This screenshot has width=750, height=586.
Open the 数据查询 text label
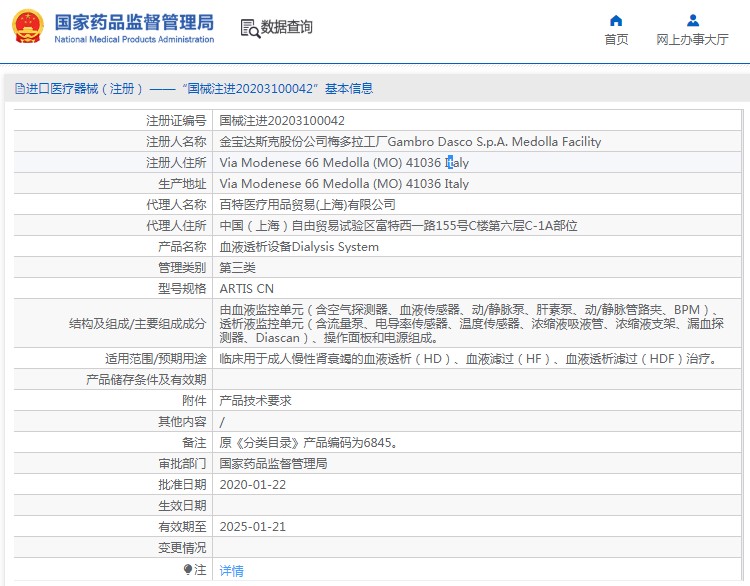(287, 28)
